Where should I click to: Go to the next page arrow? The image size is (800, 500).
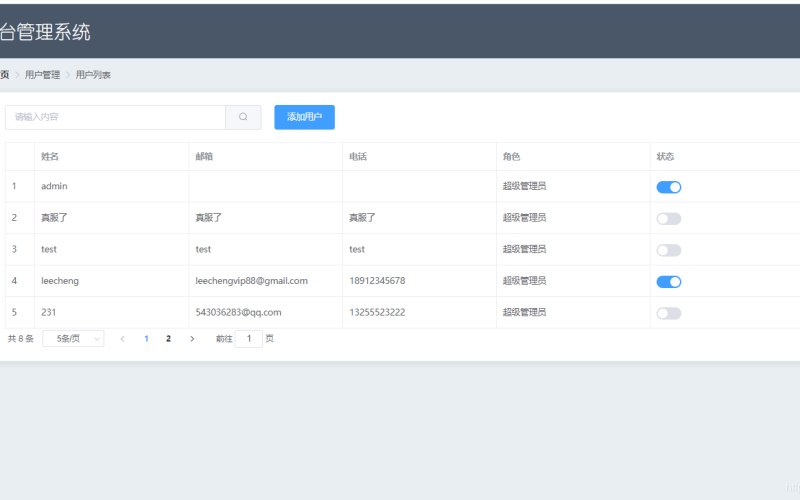[x=192, y=339]
